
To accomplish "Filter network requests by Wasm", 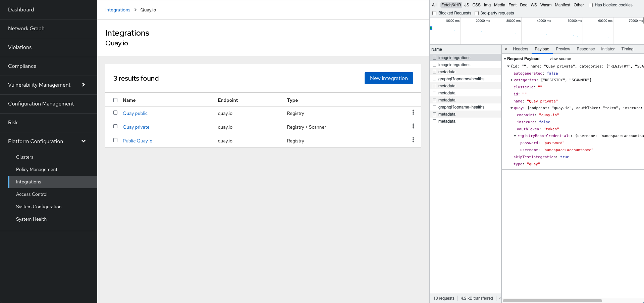I will click(x=546, y=5).
